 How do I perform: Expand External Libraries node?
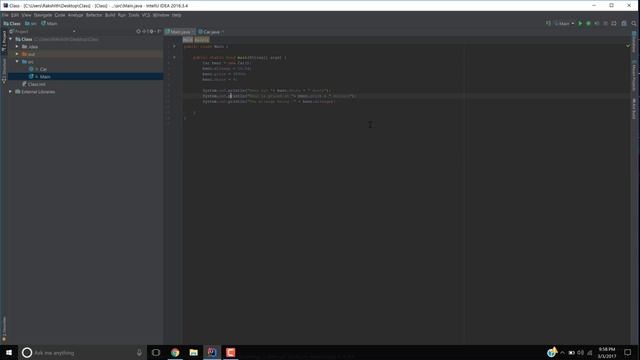point(11,92)
